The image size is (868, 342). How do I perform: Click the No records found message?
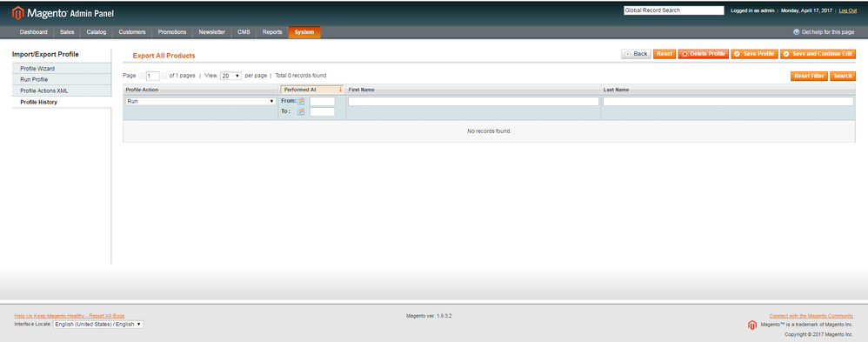490,131
